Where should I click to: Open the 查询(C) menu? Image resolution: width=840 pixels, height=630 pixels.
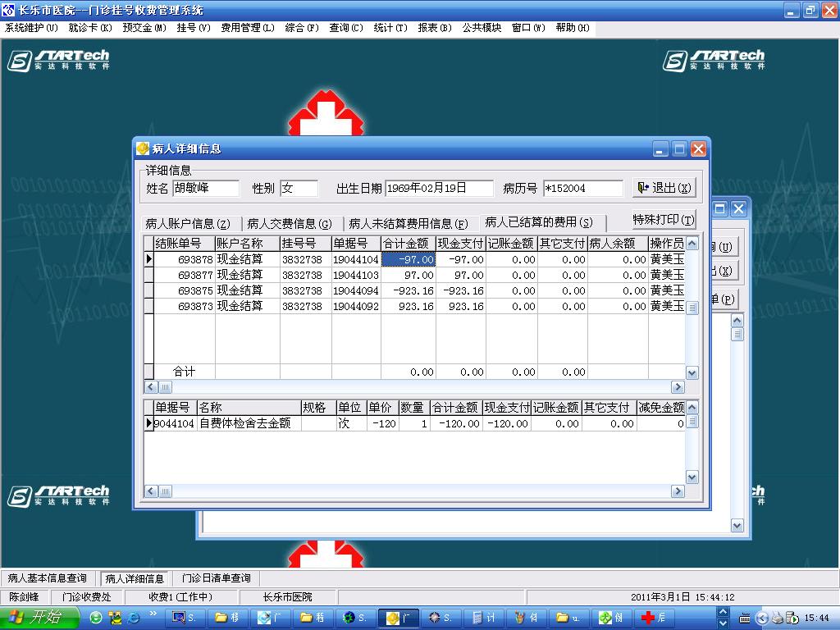point(346,27)
